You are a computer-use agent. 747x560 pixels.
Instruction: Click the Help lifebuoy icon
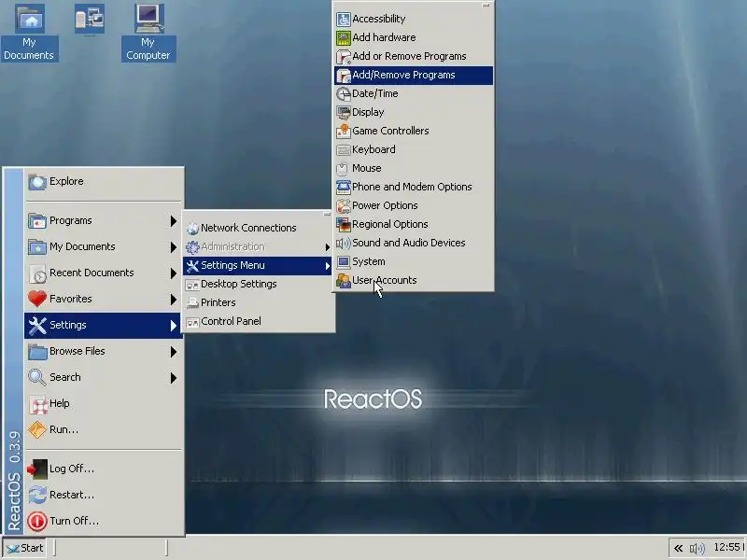pyautogui.click(x=38, y=404)
